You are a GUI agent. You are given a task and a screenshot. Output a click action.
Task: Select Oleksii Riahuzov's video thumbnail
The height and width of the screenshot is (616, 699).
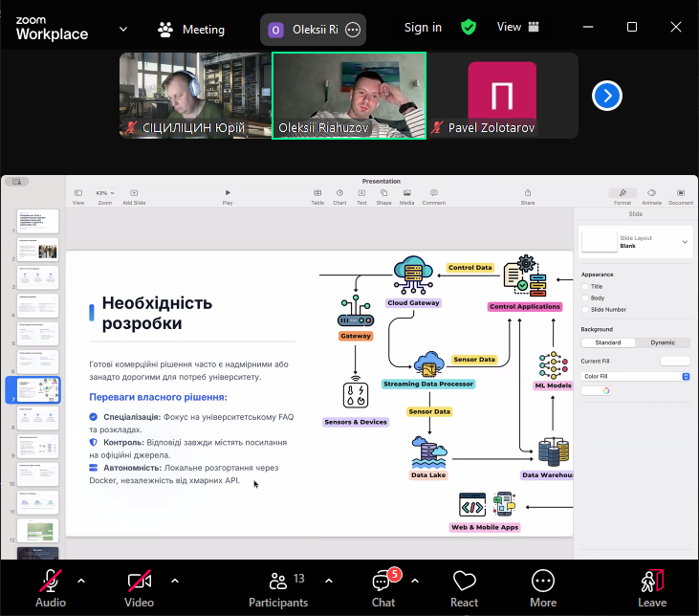click(349, 96)
